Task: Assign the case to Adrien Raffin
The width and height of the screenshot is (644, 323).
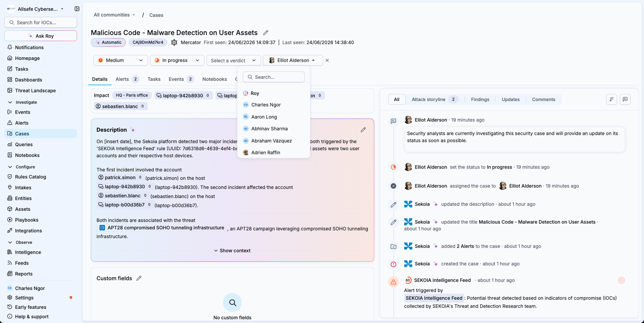Action: pyautogui.click(x=274, y=153)
